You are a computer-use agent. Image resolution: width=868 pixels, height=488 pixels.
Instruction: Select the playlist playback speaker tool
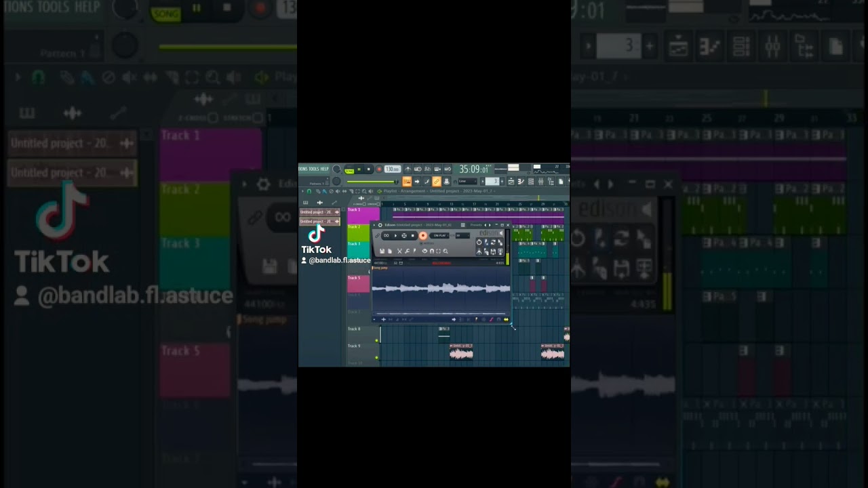pos(371,191)
